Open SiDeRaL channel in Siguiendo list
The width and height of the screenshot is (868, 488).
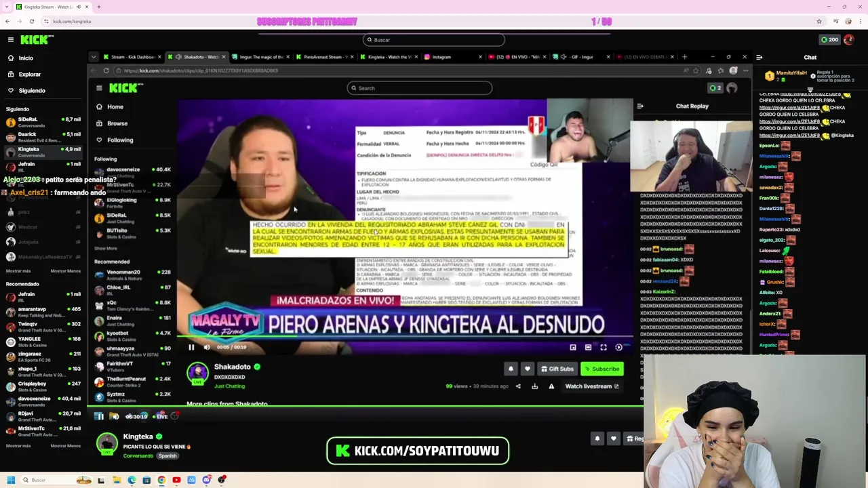pos(42,122)
